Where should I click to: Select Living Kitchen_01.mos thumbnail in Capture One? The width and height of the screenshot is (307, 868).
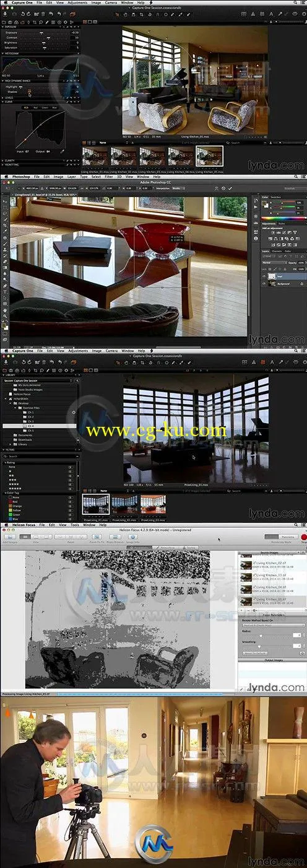pos(95,156)
